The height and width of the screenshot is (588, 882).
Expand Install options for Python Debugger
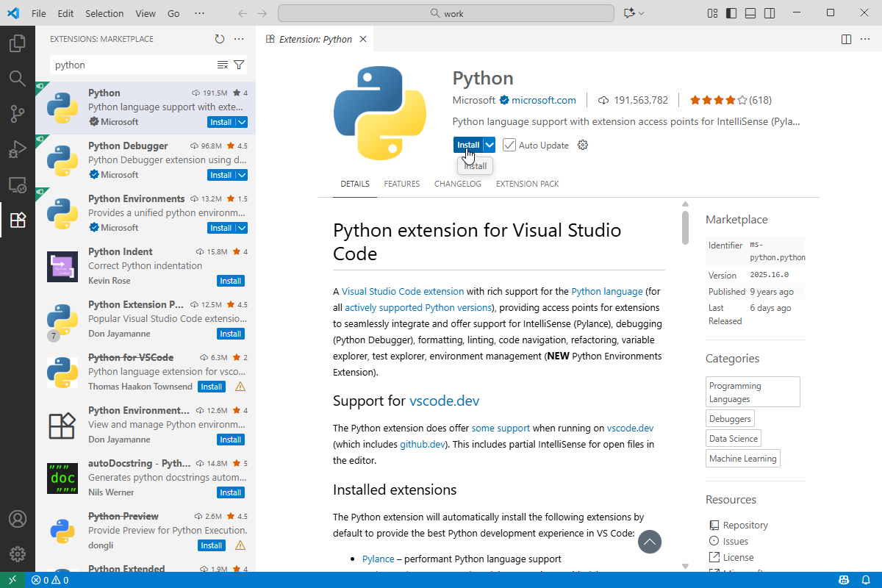pyautogui.click(x=242, y=175)
